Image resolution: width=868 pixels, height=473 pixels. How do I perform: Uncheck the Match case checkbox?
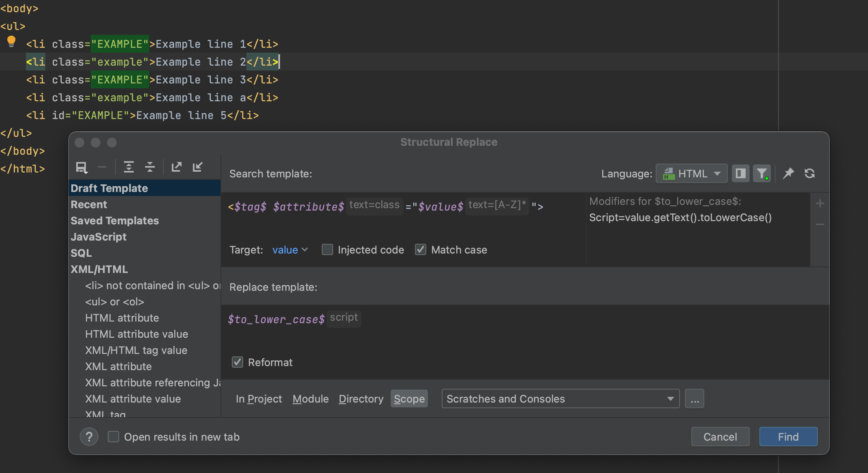coord(421,249)
